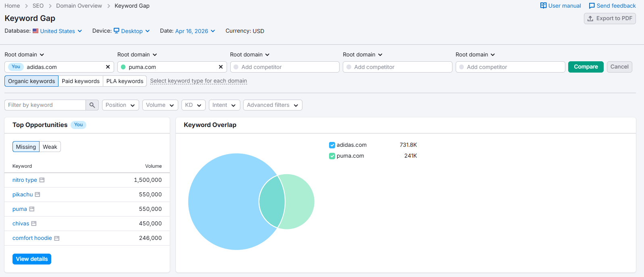Viewport: 644px width, 277px height.
Task: Click the third Add competitor field
Action: 285,67
